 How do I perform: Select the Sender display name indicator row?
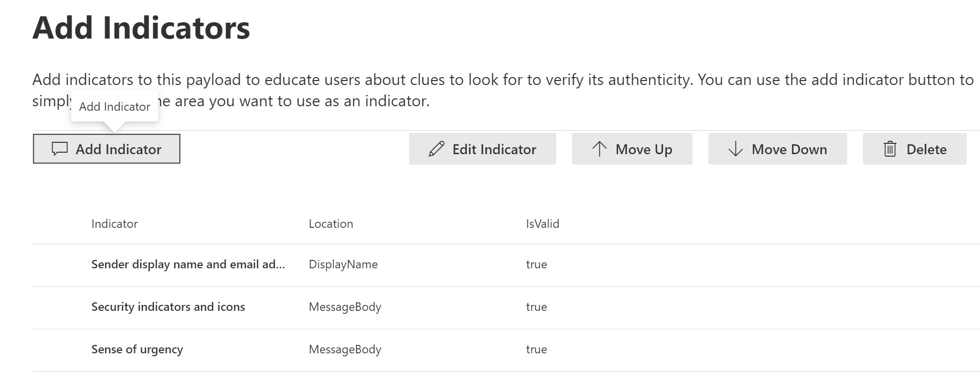[x=188, y=264]
